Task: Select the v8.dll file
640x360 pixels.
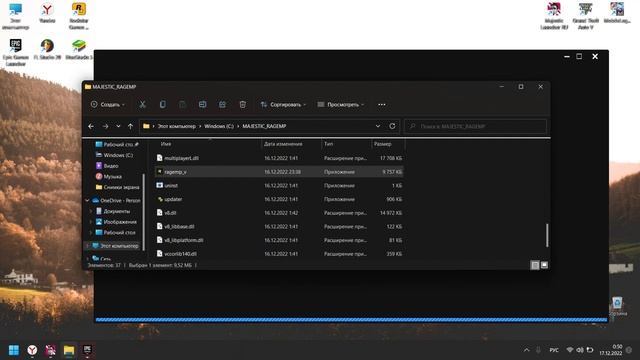Action: pos(280,213)
